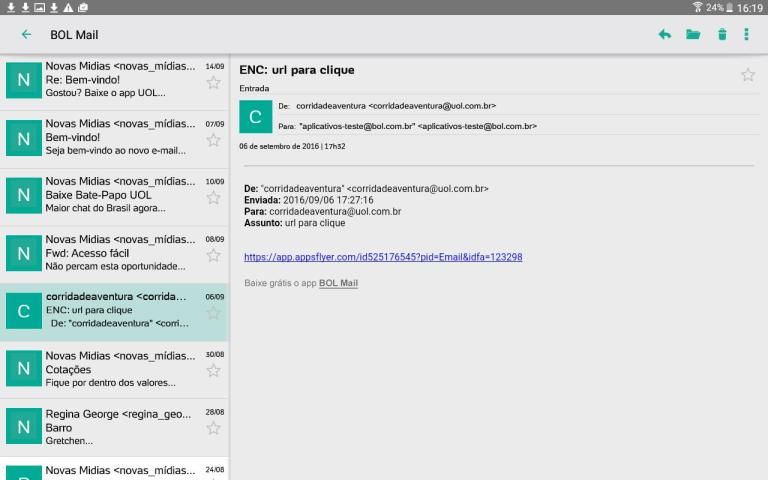Open email Baixe Bate-Papo UOL

pyautogui.click(x=114, y=196)
